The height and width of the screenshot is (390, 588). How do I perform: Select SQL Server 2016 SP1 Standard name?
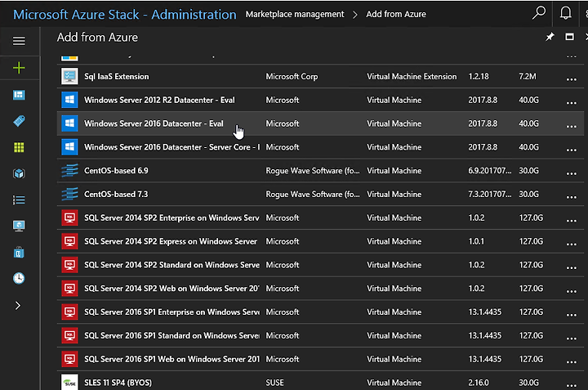(171, 335)
